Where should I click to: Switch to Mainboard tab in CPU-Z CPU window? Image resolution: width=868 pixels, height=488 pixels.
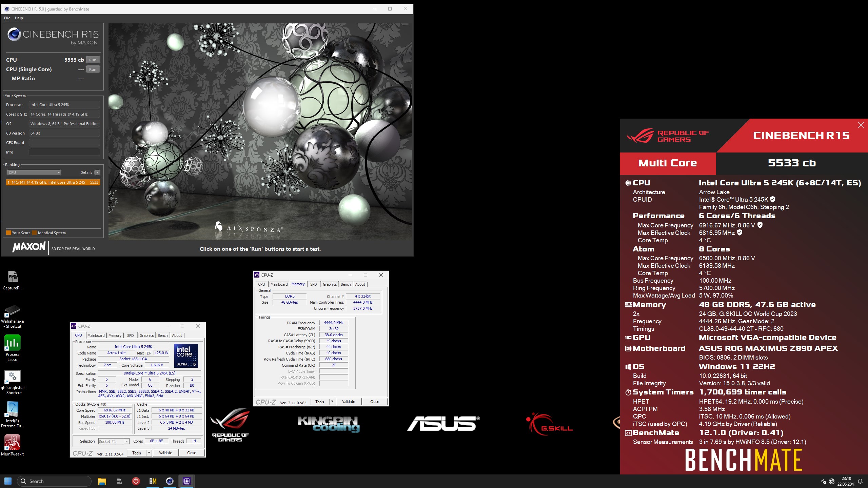click(96, 335)
